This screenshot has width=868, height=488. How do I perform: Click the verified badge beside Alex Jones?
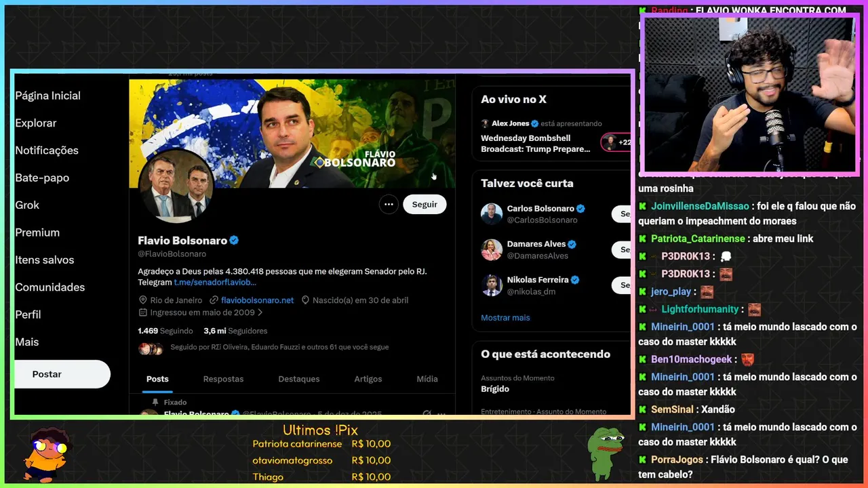(535, 123)
